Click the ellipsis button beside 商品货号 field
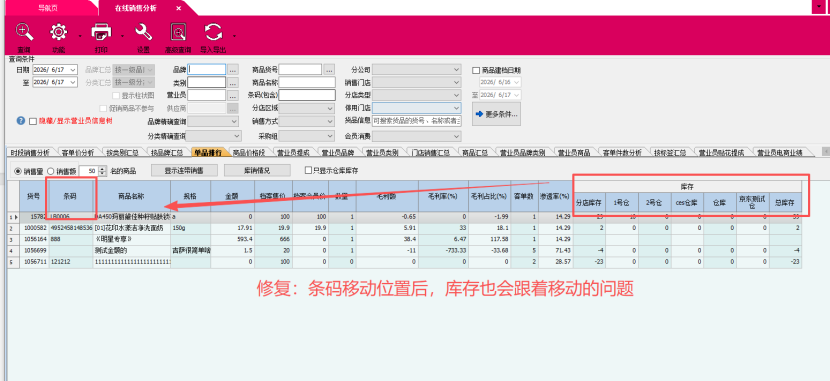The width and height of the screenshot is (830, 381). pyautogui.click(x=329, y=69)
